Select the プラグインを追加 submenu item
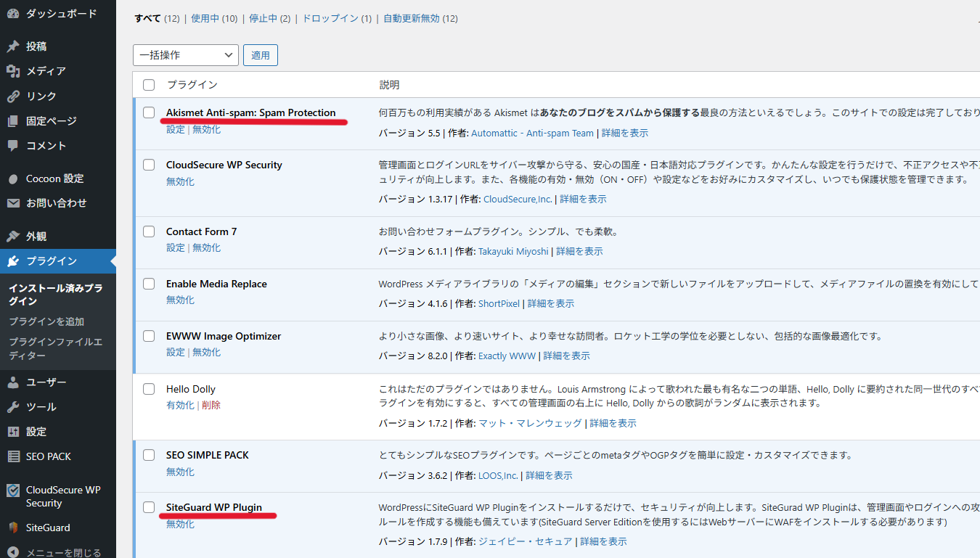Viewport: 980px width, 558px height. (x=46, y=321)
